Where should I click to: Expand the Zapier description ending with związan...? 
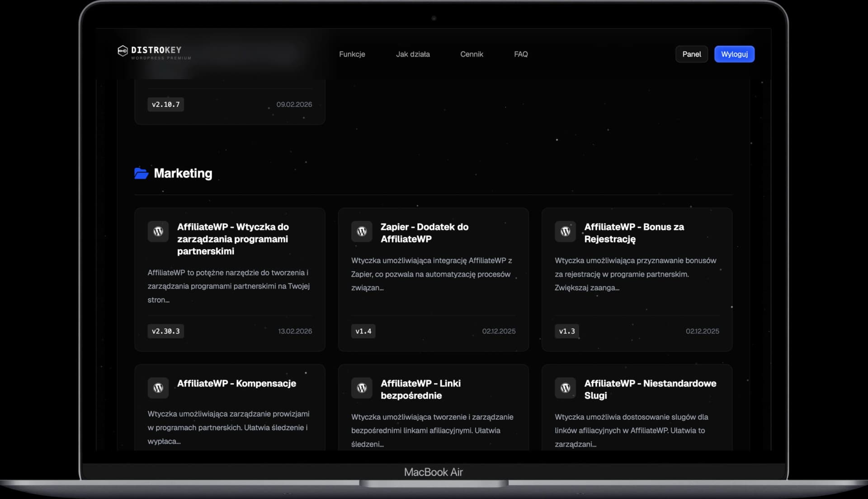[431, 274]
